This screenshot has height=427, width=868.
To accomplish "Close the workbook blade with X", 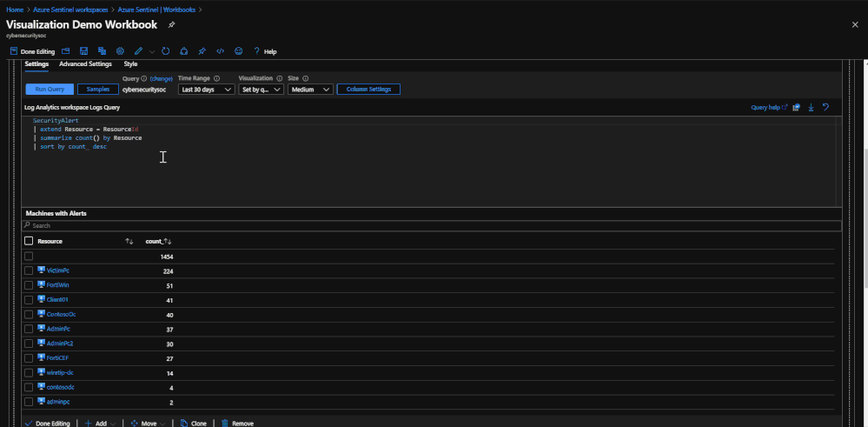I will pyautogui.click(x=855, y=24).
